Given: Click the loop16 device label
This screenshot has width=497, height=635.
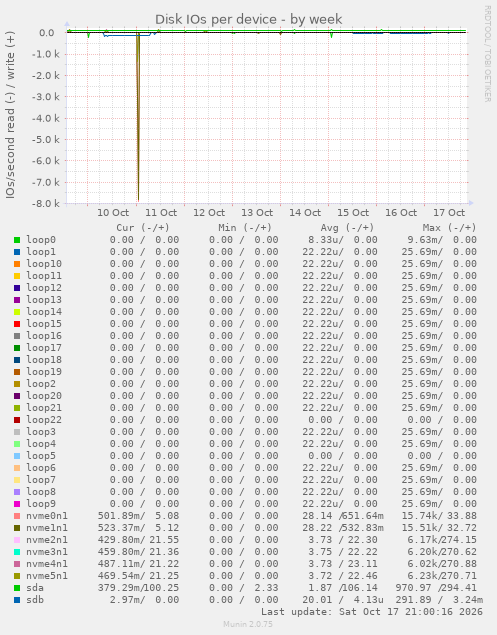Looking at the screenshot, I should (44, 336).
